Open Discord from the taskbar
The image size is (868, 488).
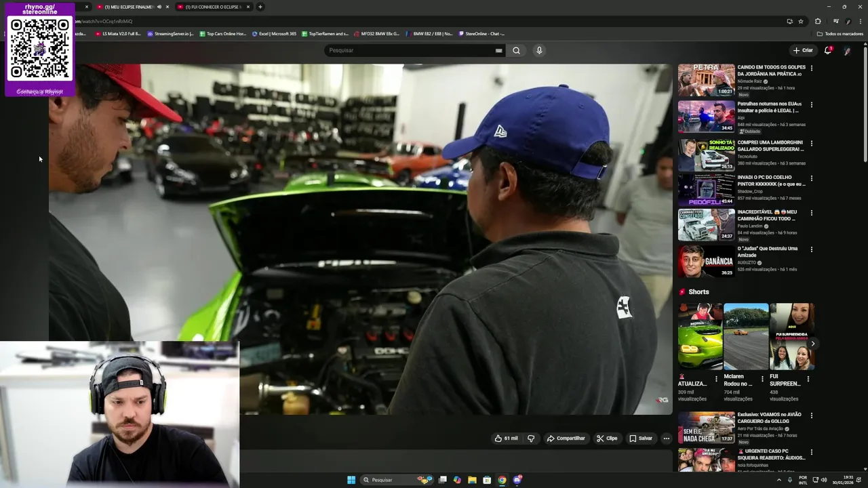tap(517, 480)
